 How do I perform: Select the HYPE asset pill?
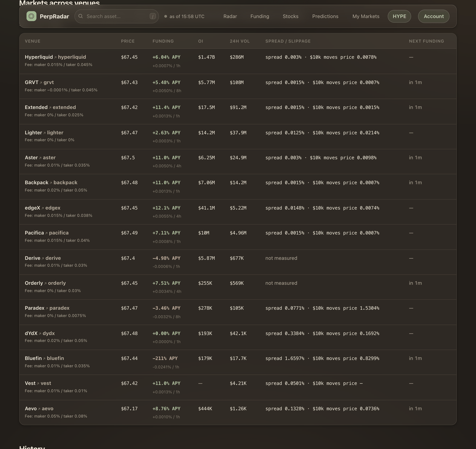tap(399, 16)
